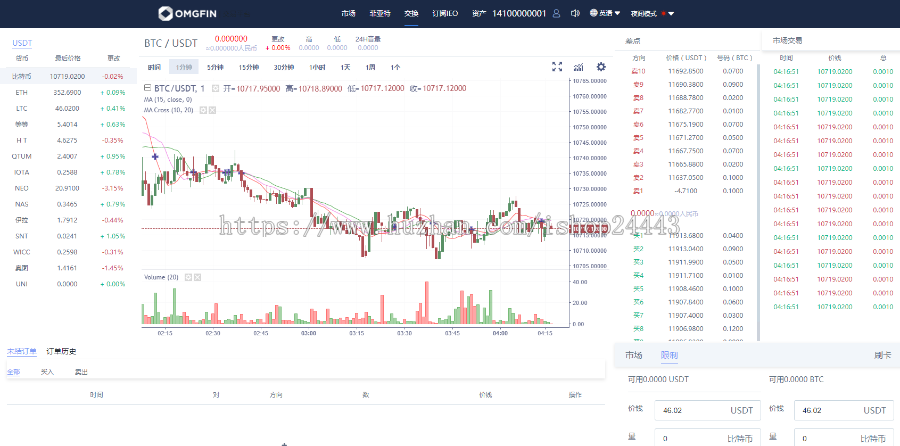
Task: Enter fullscreen mode for the chart
Action: 557,67
